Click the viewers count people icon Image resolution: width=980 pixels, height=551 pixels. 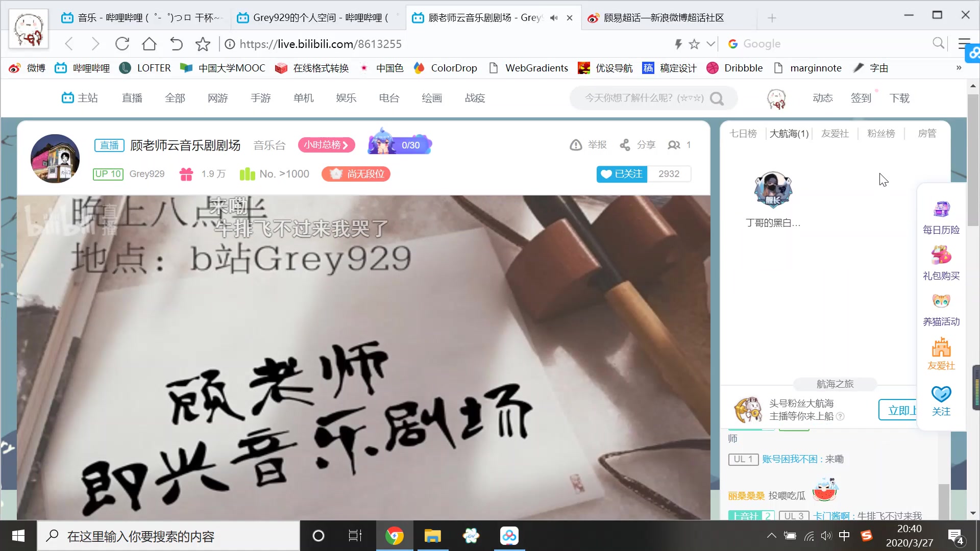pos(674,145)
